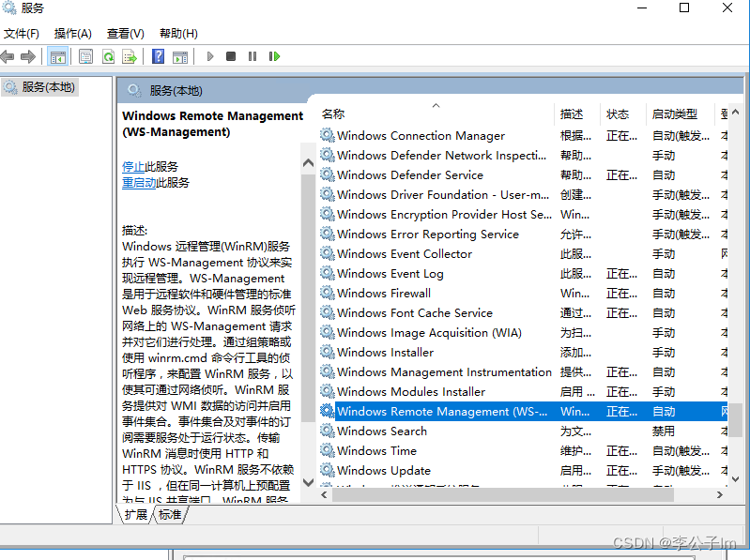The width and height of the screenshot is (750, 560).
Task: Open the 操作(A) menu
Action: pyautogui.click(x=72, y=34)
